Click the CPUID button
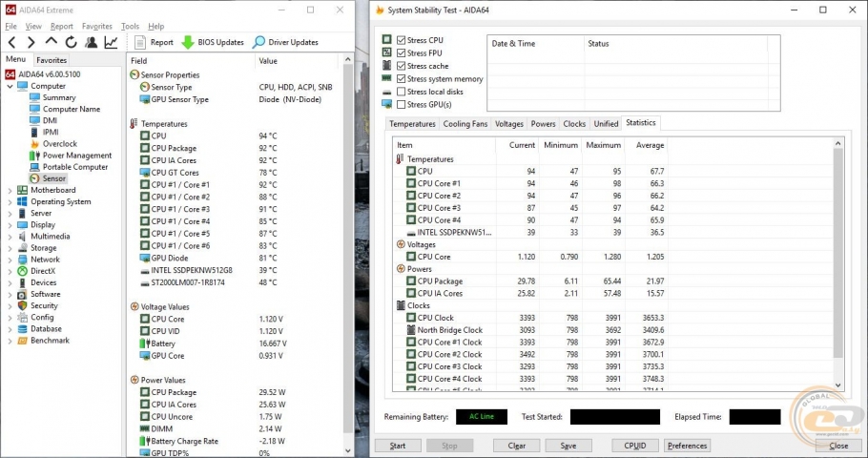 (635, 446)
